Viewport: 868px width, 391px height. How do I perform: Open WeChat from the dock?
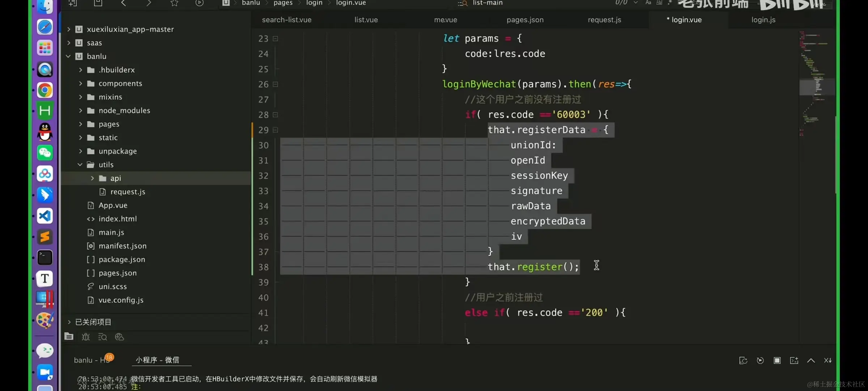[x=45, y=153]
